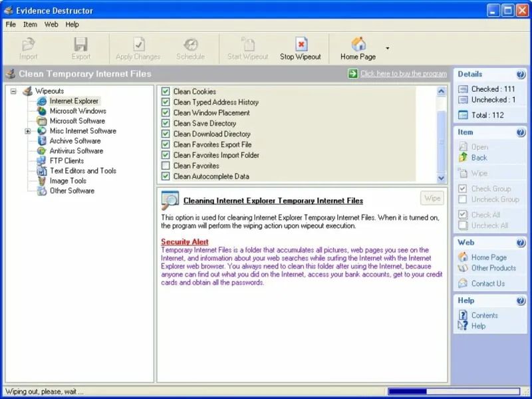The image size is (532, 399).
Task: Click the 'Total : 112' details entry
Action: tap(487, 115)
